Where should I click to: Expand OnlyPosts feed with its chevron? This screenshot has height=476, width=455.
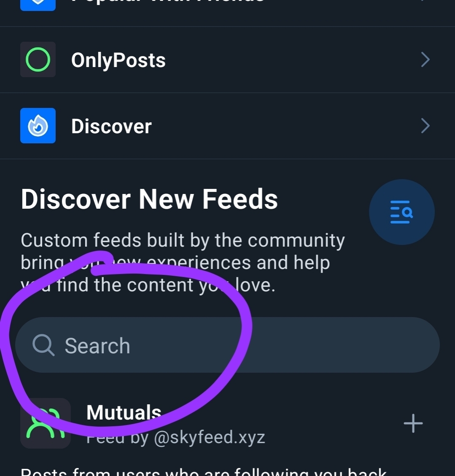coord(425,60)
